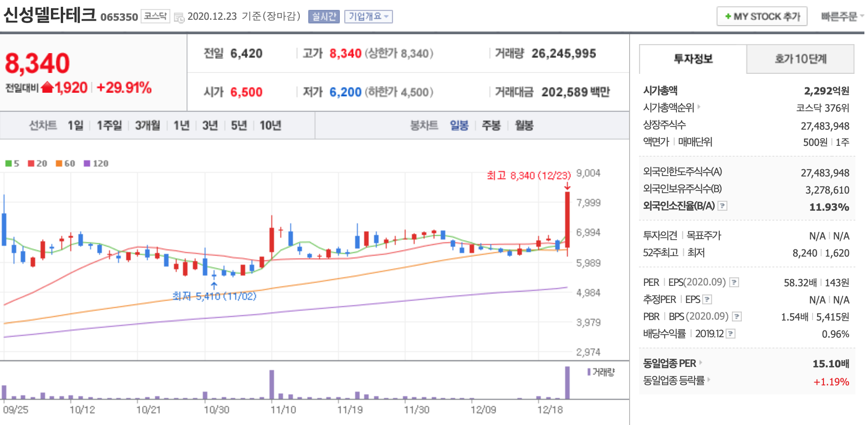The height and width of the screenshot is (425, 868).
Task: Click the +29.91% change rate
Action: (124, 87)
